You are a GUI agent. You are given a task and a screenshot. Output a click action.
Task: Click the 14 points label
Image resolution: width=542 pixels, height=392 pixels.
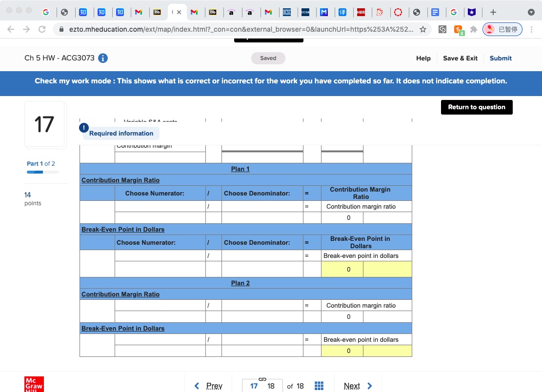[33, 199]
